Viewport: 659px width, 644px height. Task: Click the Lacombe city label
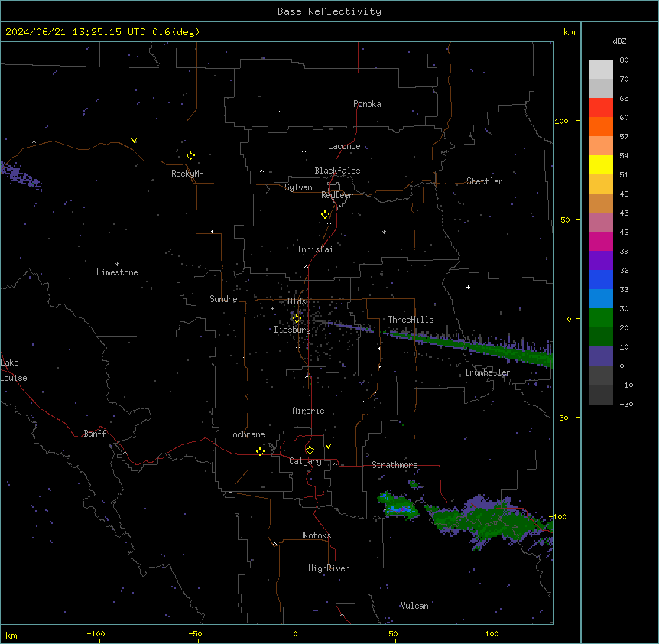click(344, 146)
